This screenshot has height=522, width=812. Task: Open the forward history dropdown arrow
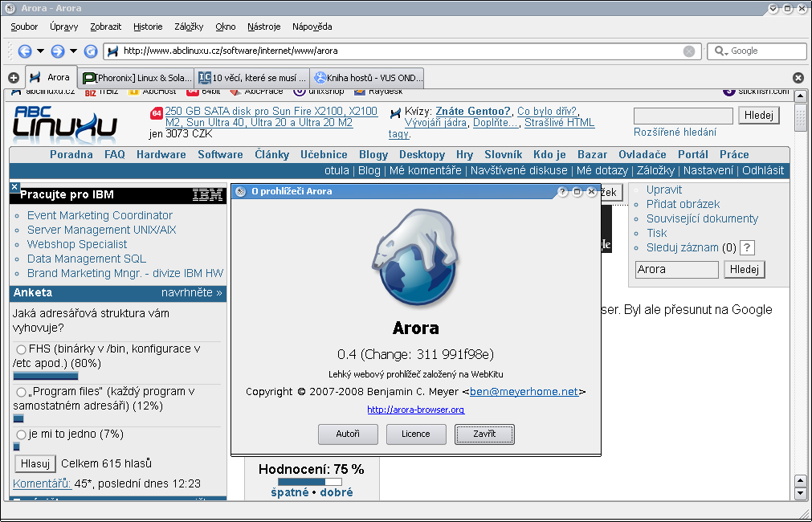point(73,51)
